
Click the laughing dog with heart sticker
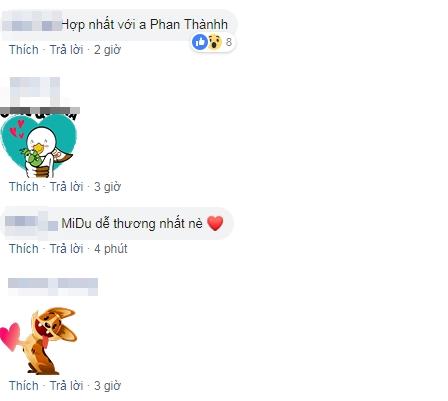point(38,341)
